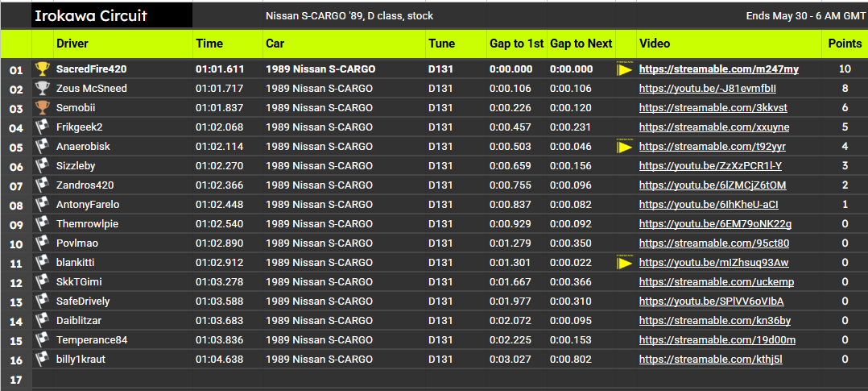The image size is (868, 391).
Task: Click the bronze trophy beside Semobii
Action: coord(42,108)
